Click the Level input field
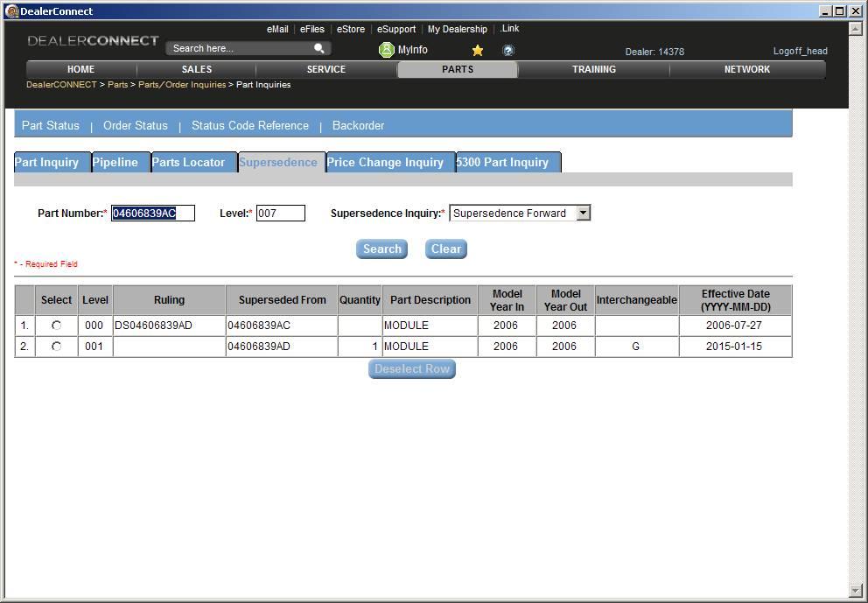The height and width of the screenshot is (603, 868). [281, 214]
